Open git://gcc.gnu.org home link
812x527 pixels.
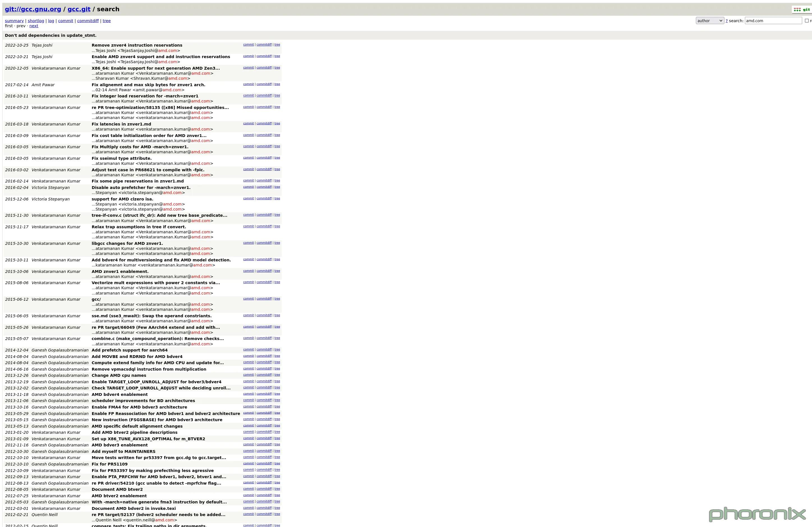pos(33,9)
